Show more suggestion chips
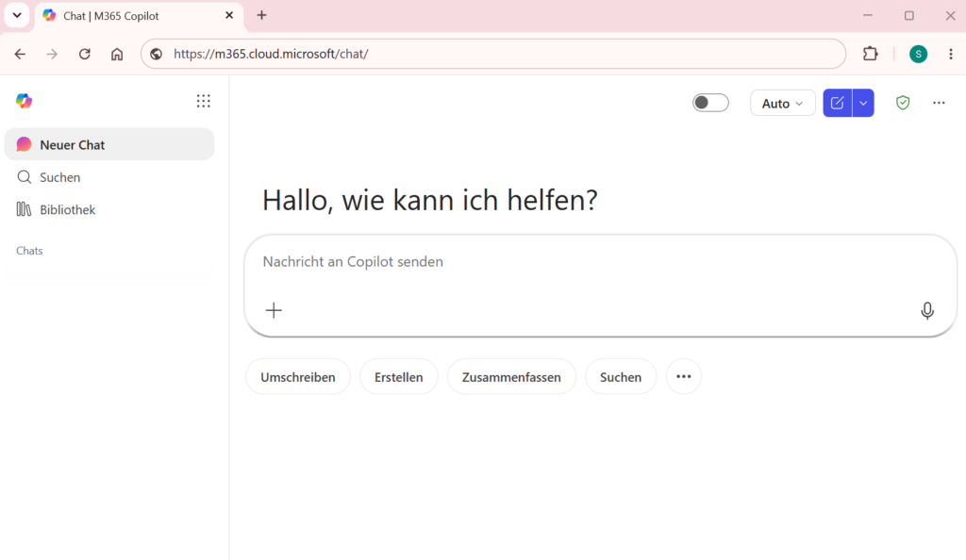The width and height of the screenshot is (966, 560). pos(683,376)
